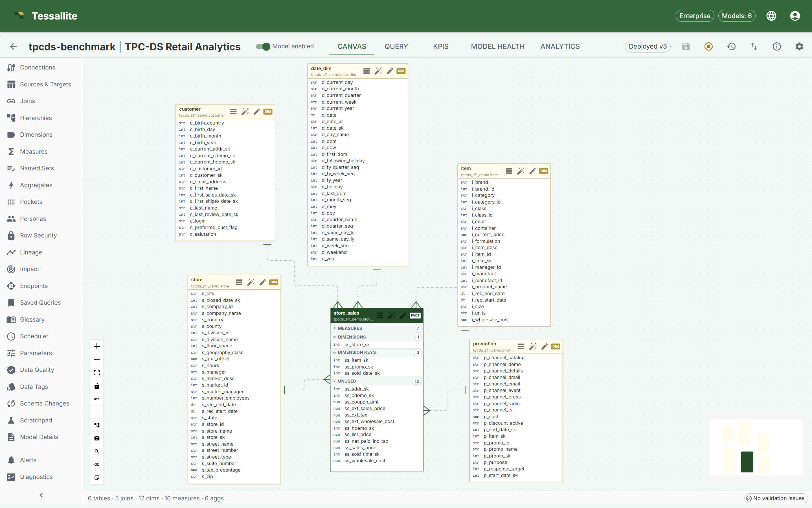
Task: Open Sources & Targets in sidebar
Action: point(41,84)
